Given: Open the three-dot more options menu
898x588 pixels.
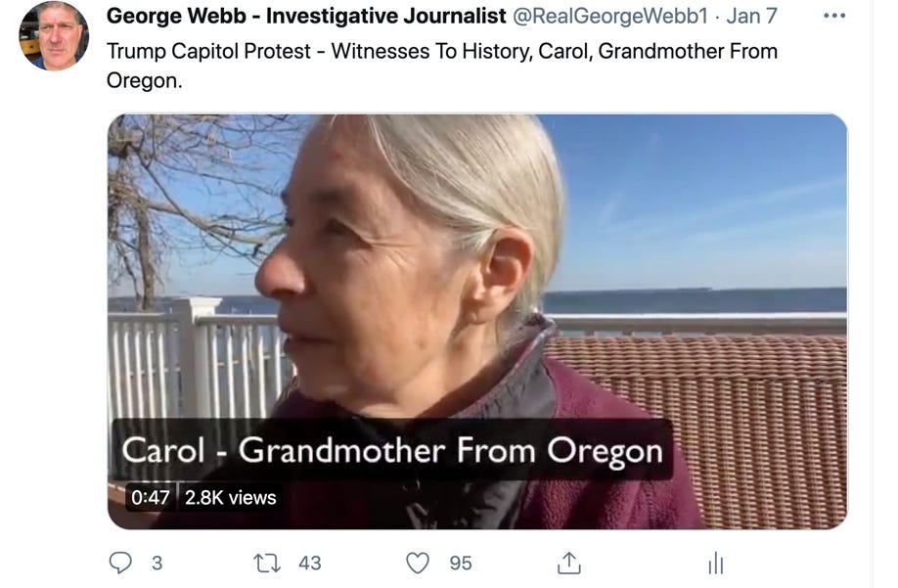Looking at the screenshot, I should point(833,16).
